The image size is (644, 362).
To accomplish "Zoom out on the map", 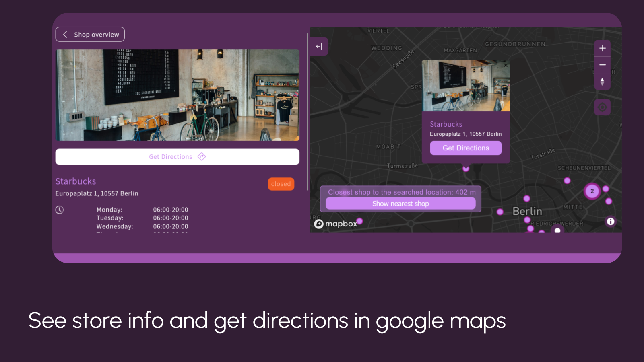I will click(602, 65).
